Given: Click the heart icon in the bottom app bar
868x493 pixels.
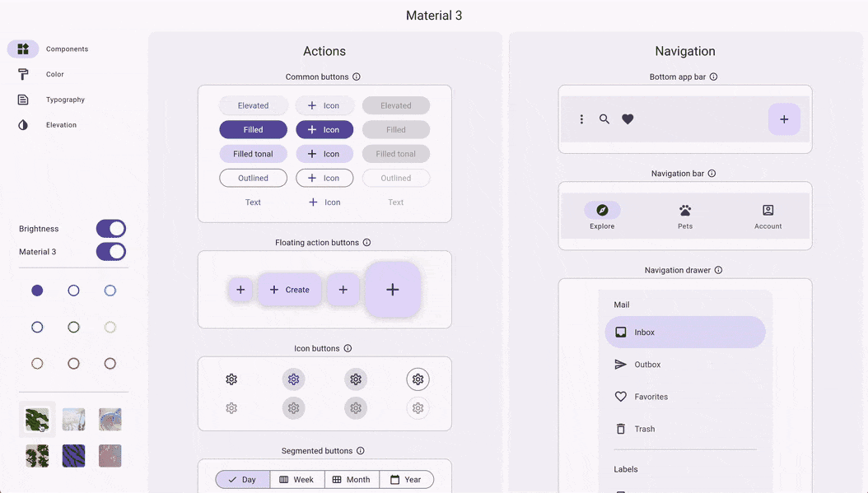Looking at the screenshot, I should click(628, 119).
